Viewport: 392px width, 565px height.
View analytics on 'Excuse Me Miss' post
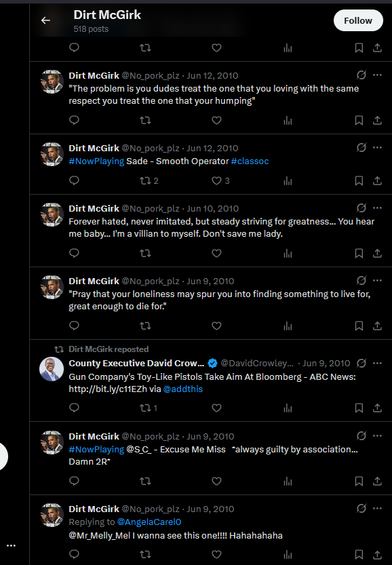click(288, 481)
